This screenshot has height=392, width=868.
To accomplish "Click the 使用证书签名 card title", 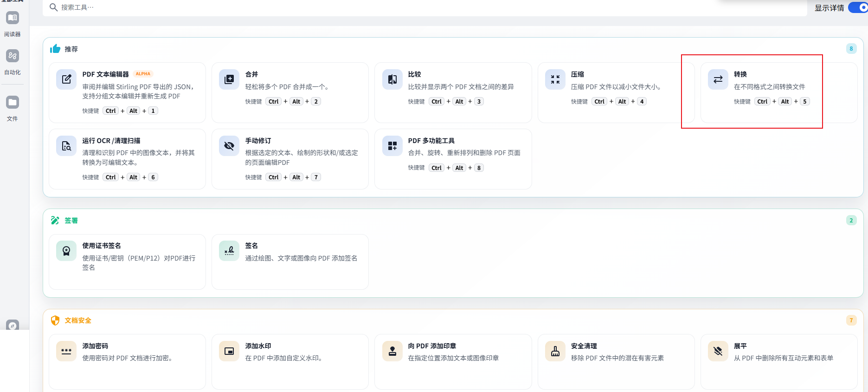I will (102, 246).
